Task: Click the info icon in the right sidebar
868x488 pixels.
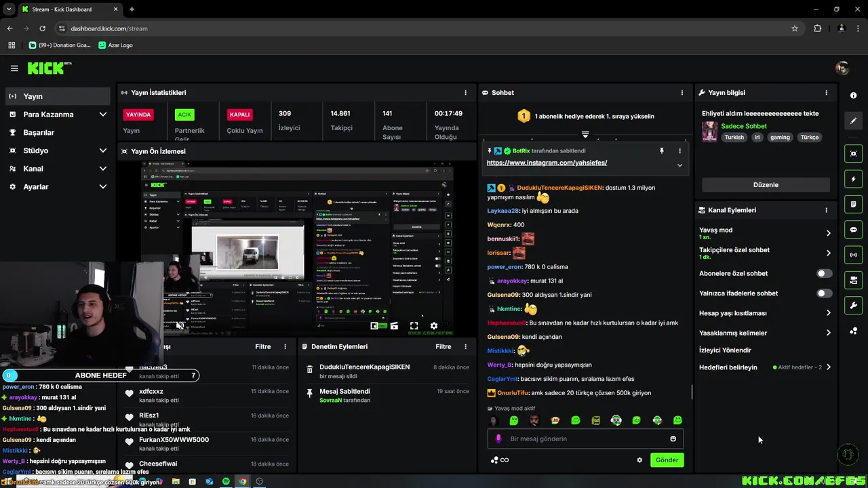Action: click(x=853, y=96)
